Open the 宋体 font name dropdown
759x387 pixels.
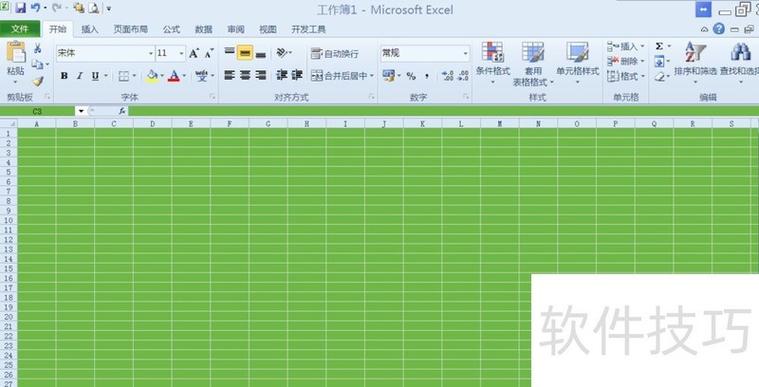click(151, 53)
